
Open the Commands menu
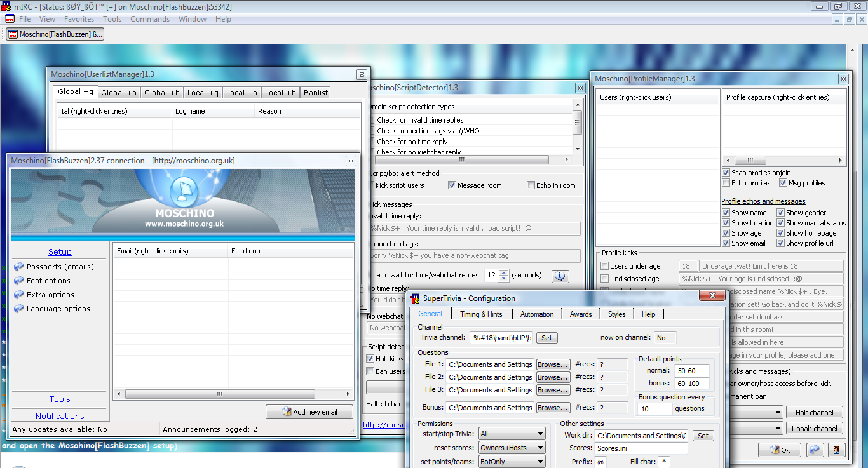(150, 19)
